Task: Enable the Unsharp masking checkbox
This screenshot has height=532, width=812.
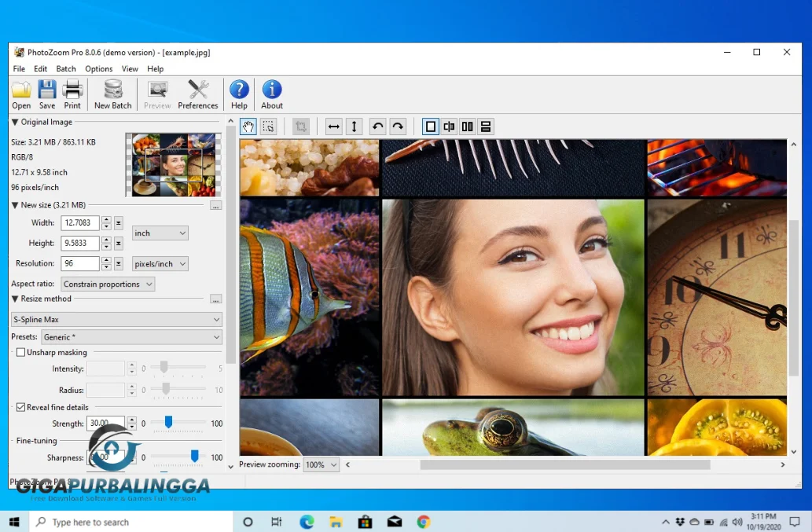Action: click(x=21, y=353)
